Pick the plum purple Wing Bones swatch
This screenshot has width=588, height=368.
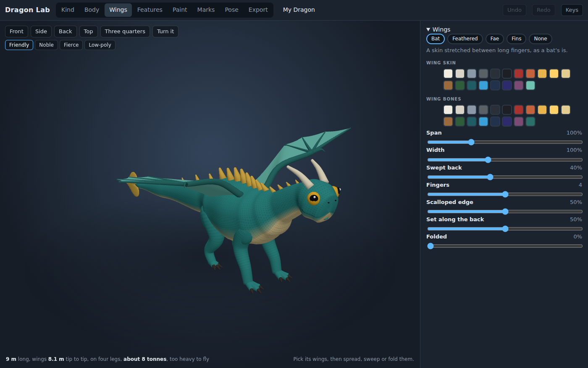(519, 122)
